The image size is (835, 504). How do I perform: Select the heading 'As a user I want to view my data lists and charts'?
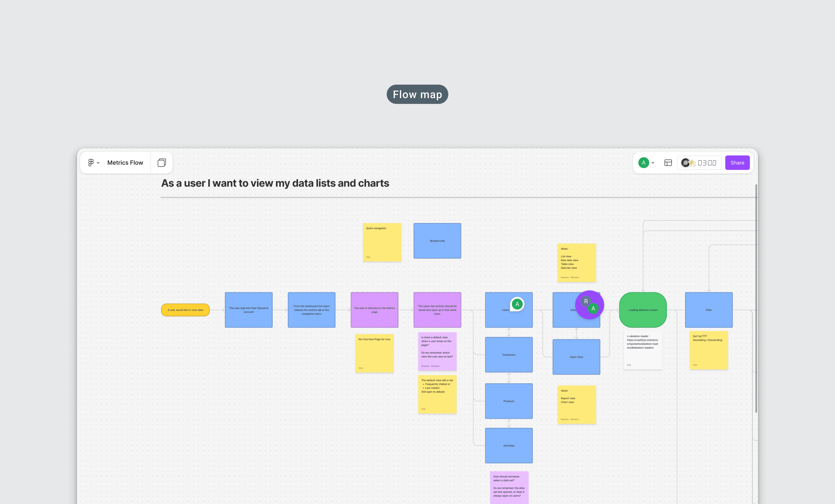[x=275, y=183]
